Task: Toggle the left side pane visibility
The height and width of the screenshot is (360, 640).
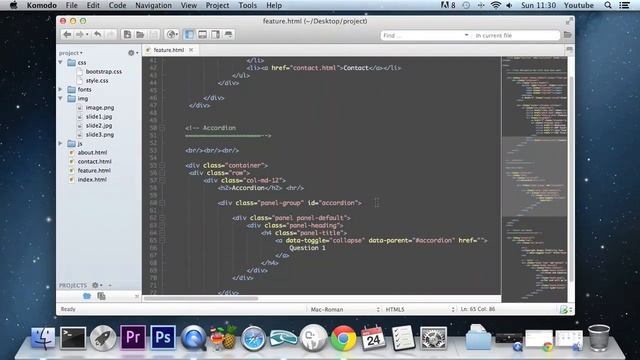Action: [x=189, y=35]
